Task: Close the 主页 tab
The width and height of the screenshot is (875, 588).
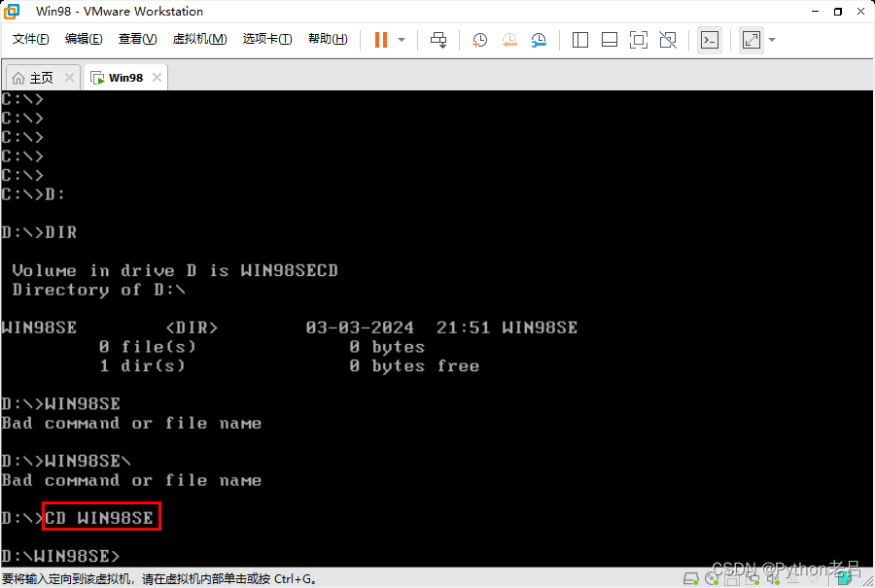Action: [69, 77]
